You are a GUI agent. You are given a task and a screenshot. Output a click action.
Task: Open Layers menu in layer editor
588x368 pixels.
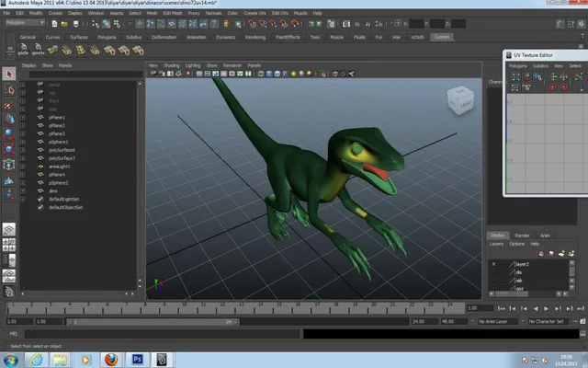coord(496,244)
